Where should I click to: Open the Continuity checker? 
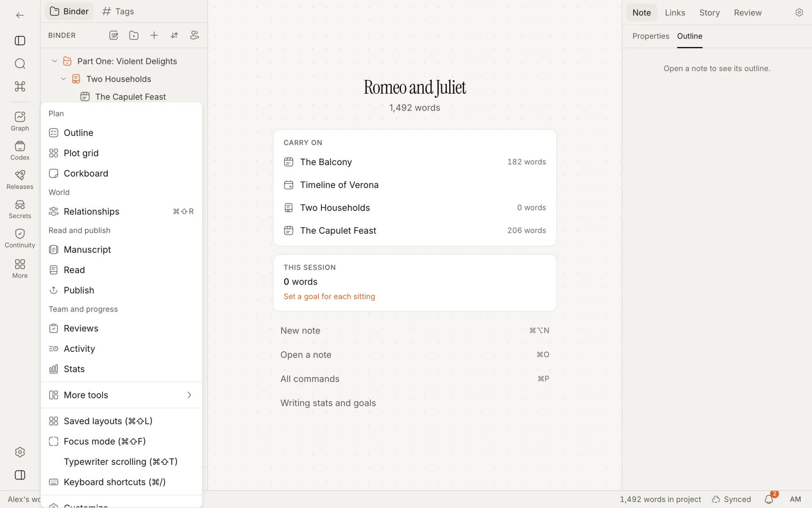pos(20,238)
